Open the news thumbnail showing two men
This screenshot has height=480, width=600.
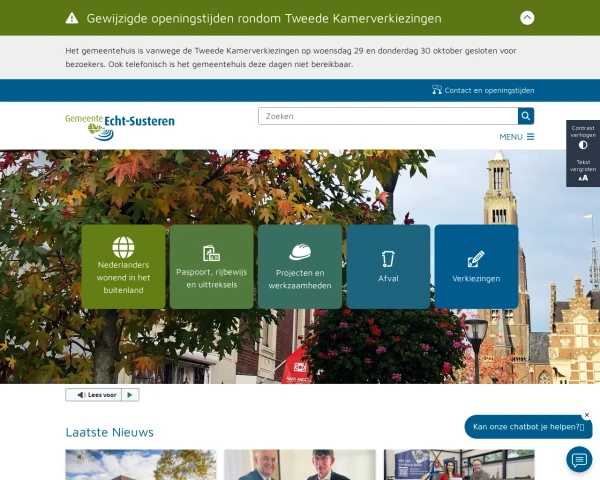[300, 465]
